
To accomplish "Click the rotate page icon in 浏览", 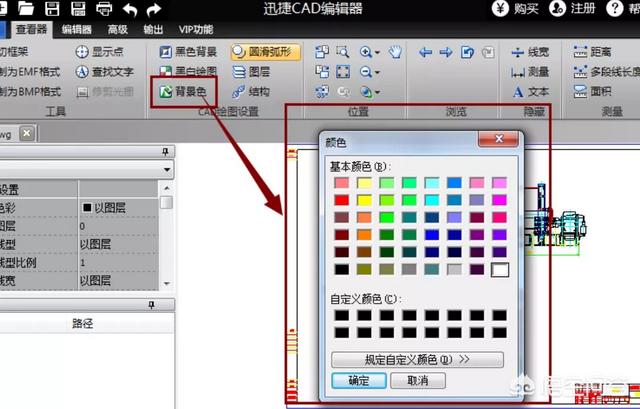I will pyautogui.click(x=467, y=52).
